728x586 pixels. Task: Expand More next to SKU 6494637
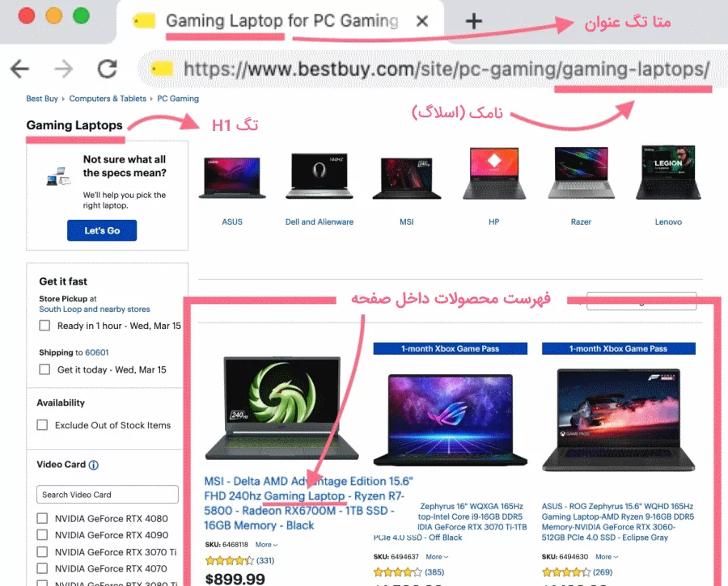(x=438, y=557)
